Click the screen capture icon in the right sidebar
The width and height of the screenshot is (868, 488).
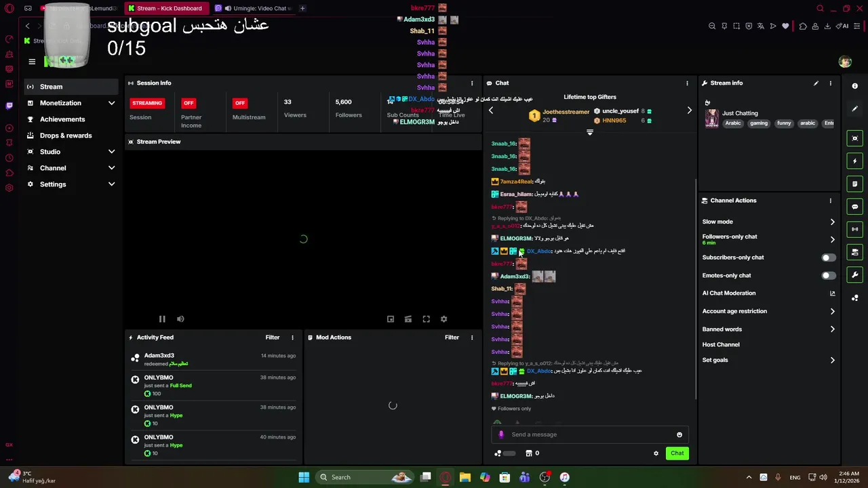click(854, 138)
